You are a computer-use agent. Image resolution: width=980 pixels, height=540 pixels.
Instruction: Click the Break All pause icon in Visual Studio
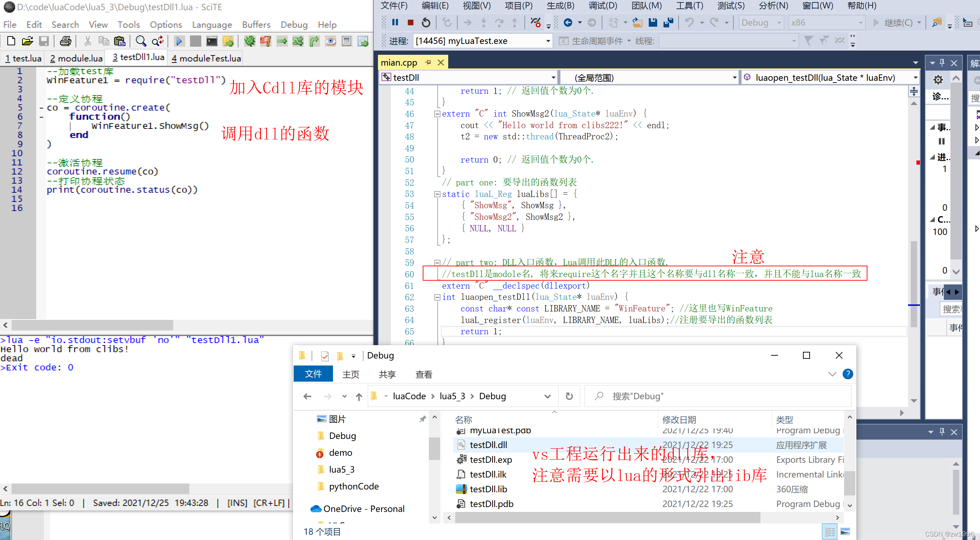tap(395, 22)
